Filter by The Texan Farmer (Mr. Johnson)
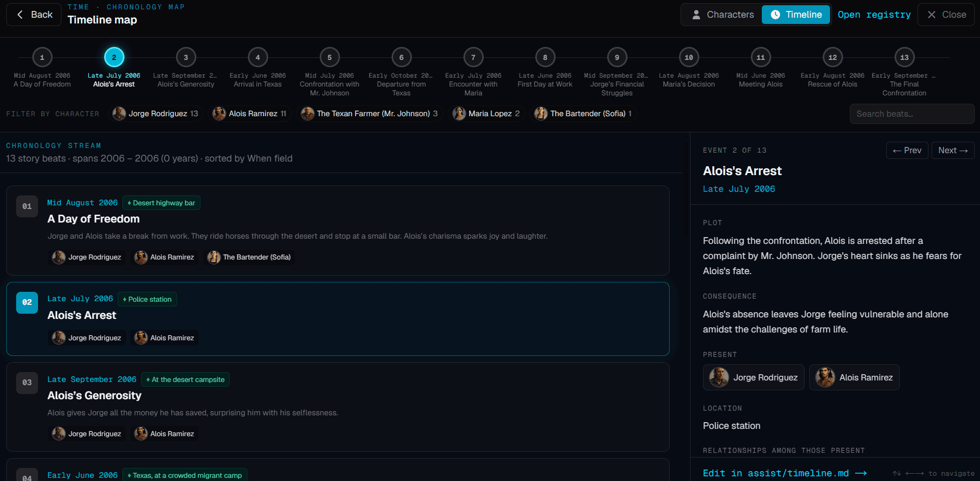Image resolution: width=980 pixels, height=481 pixels. click(370, 114)
